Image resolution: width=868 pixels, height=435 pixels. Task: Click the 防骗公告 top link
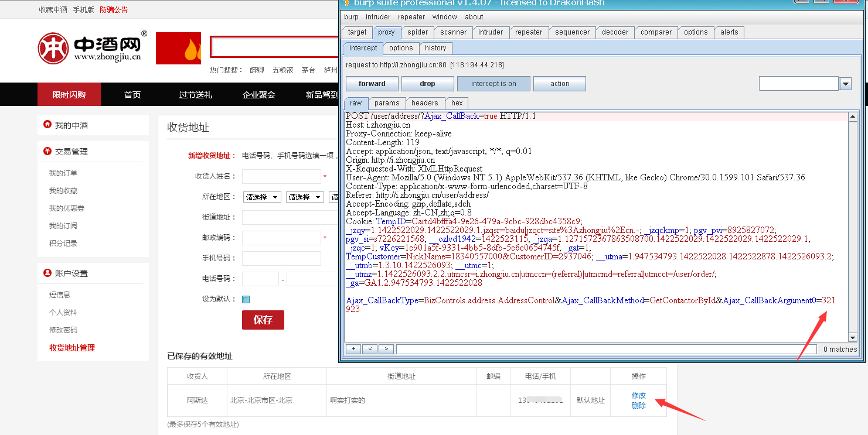click(x=114, y=9)
